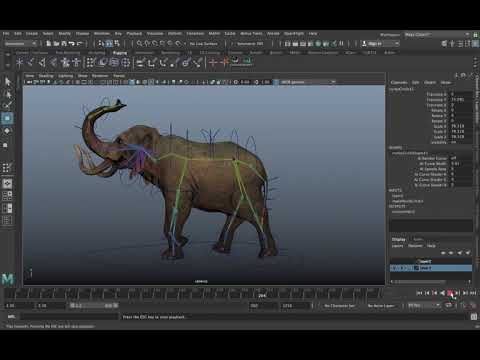Click the New Scene icon
The image size is (480, 360).
[49, 43]
